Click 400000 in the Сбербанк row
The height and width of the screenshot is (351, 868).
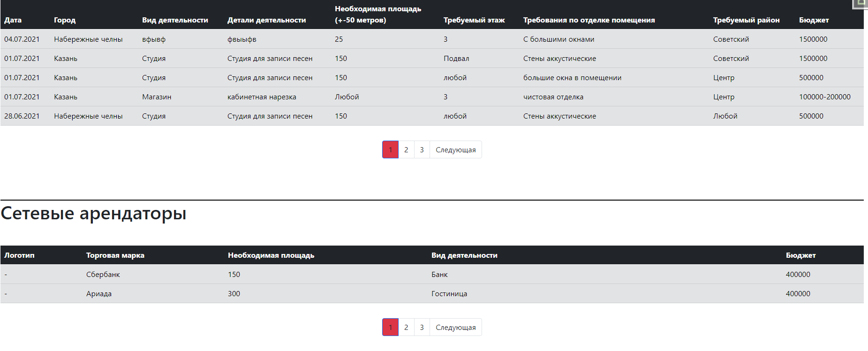click(x=798, y=275)
